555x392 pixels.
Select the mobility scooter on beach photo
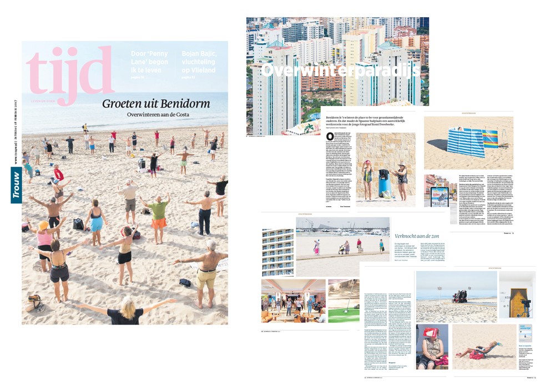[456, 297]
